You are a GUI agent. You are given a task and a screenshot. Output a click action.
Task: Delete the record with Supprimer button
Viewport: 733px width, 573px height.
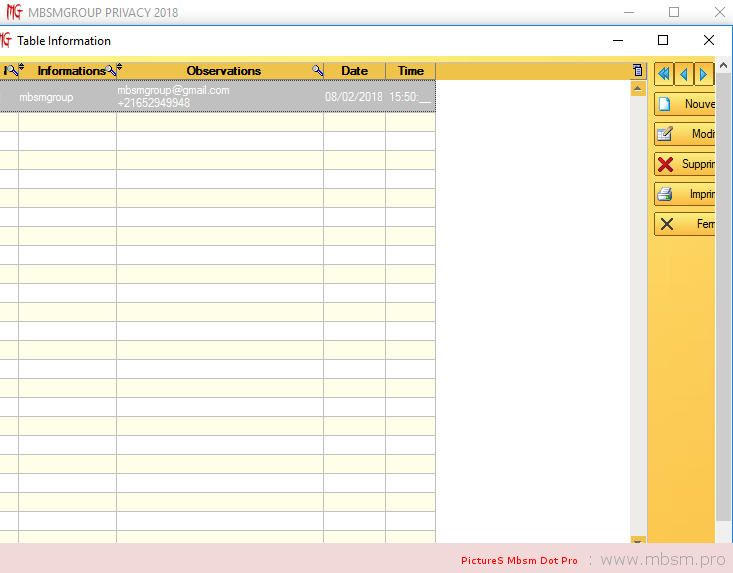[x=686, y=164]
